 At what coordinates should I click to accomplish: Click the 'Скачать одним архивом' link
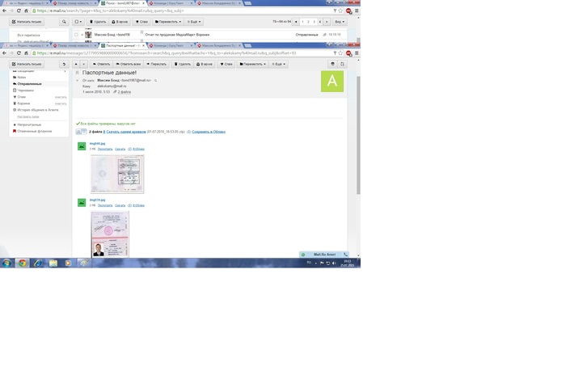point(126,132)
